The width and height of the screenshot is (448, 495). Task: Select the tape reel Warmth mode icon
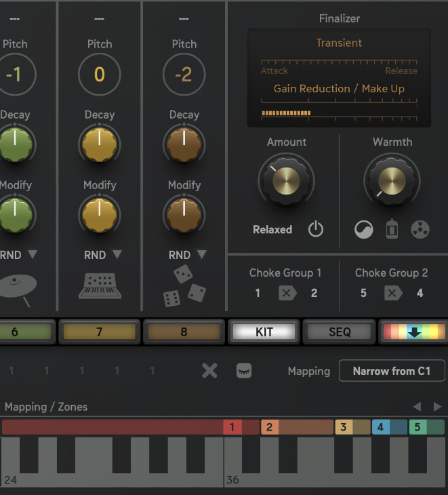(x=420, y=229)
